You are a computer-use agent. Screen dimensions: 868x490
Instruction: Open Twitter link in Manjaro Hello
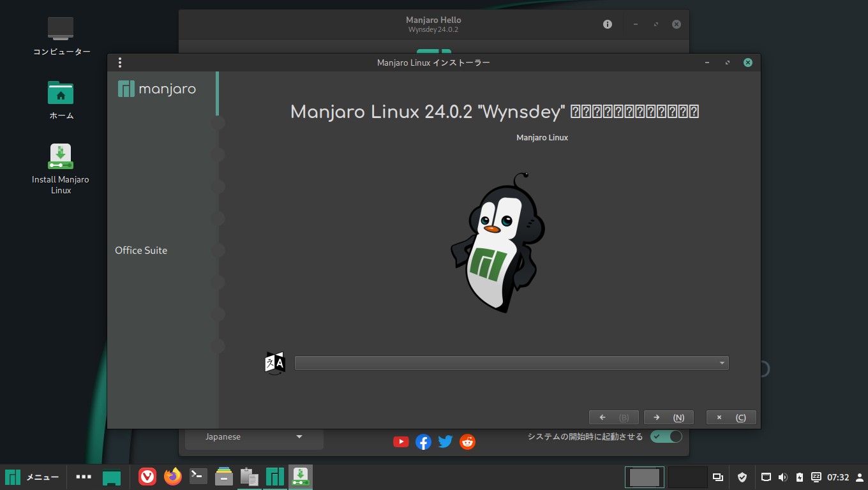click(x=445, y=442)
